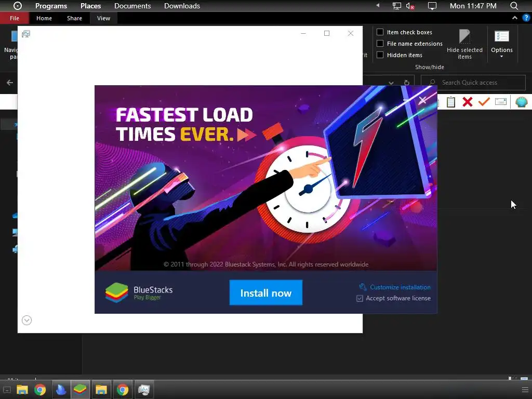Click the orange checkmark toolbar icon
The width and height of the screenshot is (532, 399).
click(484, 101)
